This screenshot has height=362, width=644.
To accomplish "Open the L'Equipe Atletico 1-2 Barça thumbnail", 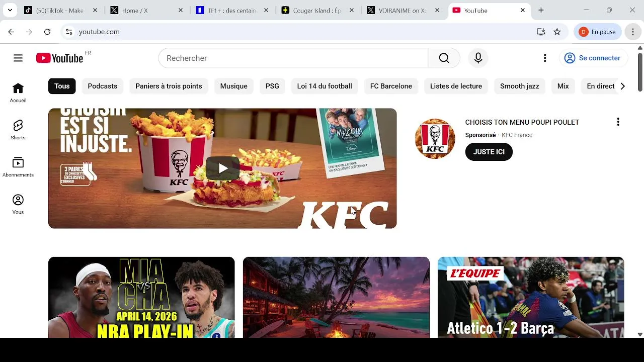I will point(531,297).
